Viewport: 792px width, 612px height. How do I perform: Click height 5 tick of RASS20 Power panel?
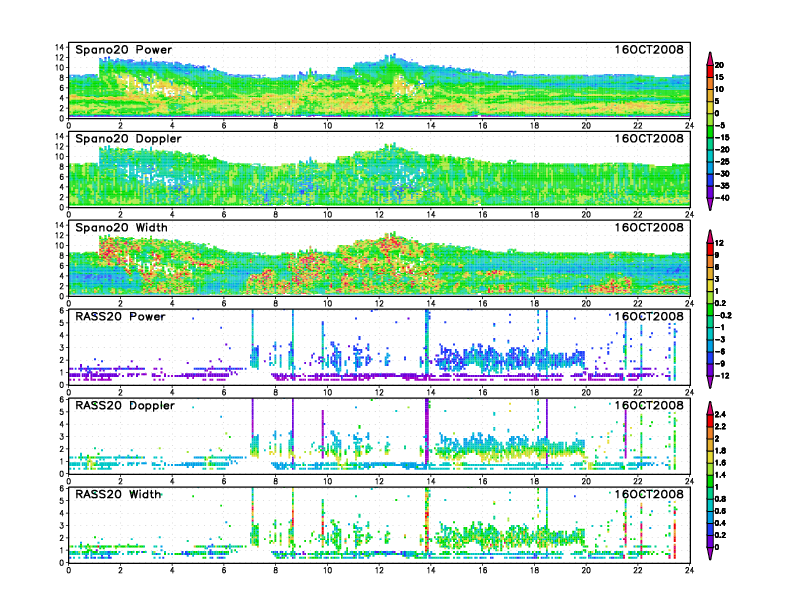62,323
